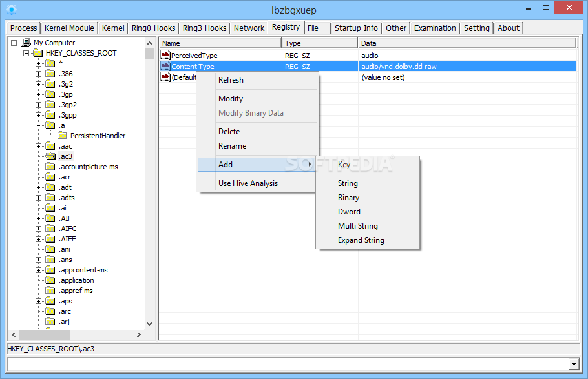Click the .3gp2 folder icon
The width and height of the screenshot is (588, 379).
click(x=50, y=105)
